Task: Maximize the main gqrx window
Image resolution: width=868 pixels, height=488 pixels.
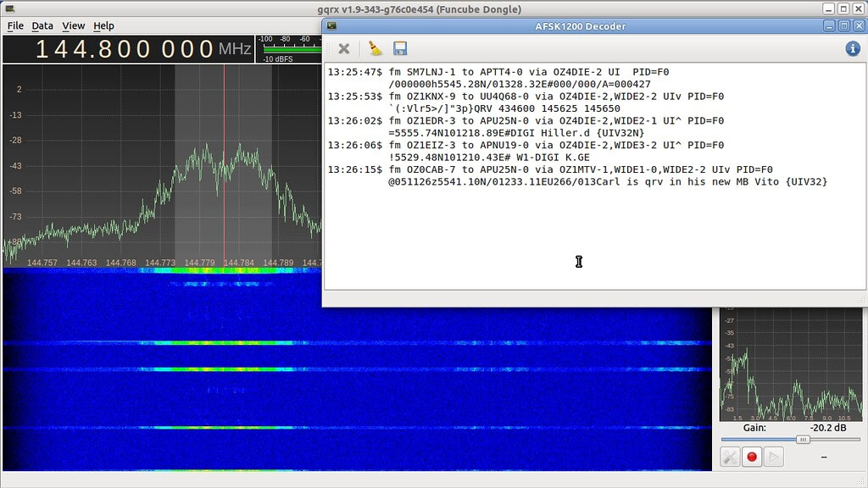Action: (x=843, y=8)
